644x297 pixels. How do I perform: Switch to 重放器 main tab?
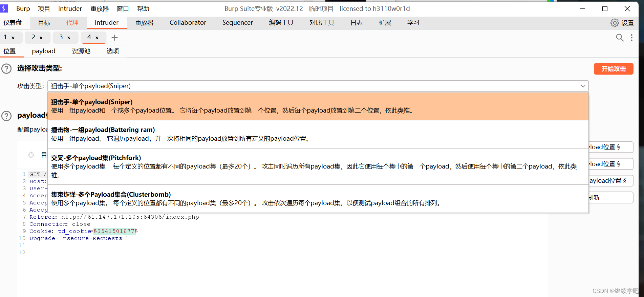(144, 23)
